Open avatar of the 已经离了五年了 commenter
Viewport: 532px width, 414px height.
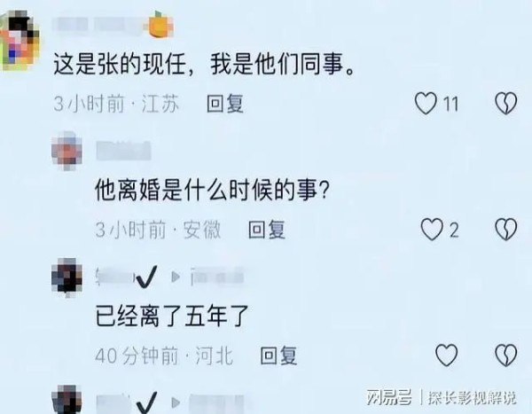(x=66, y=277)
